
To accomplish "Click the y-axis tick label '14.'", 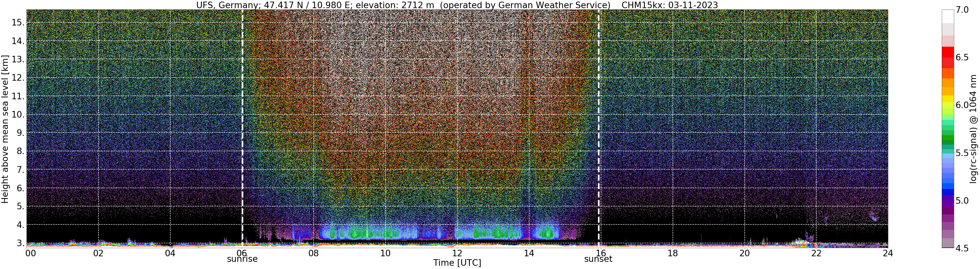I will pos(18,41).
